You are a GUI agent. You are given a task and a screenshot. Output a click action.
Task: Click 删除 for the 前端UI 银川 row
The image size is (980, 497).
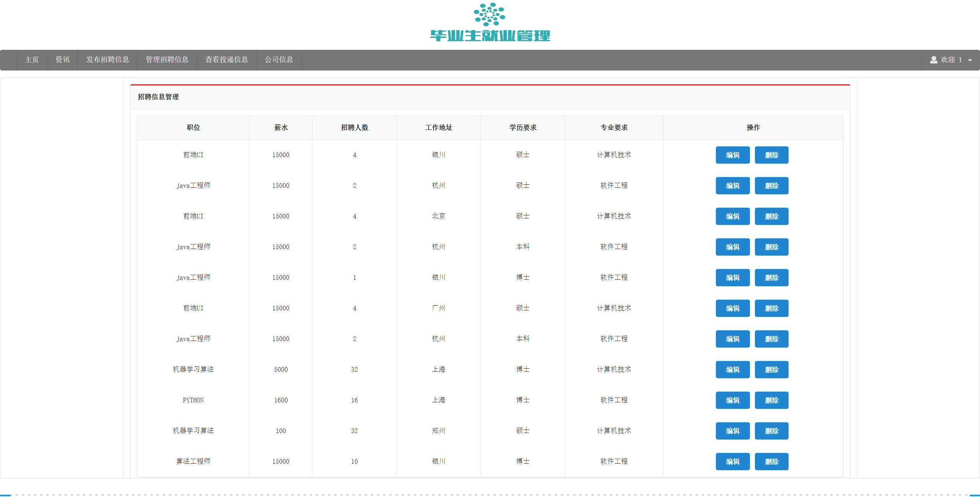772,155
